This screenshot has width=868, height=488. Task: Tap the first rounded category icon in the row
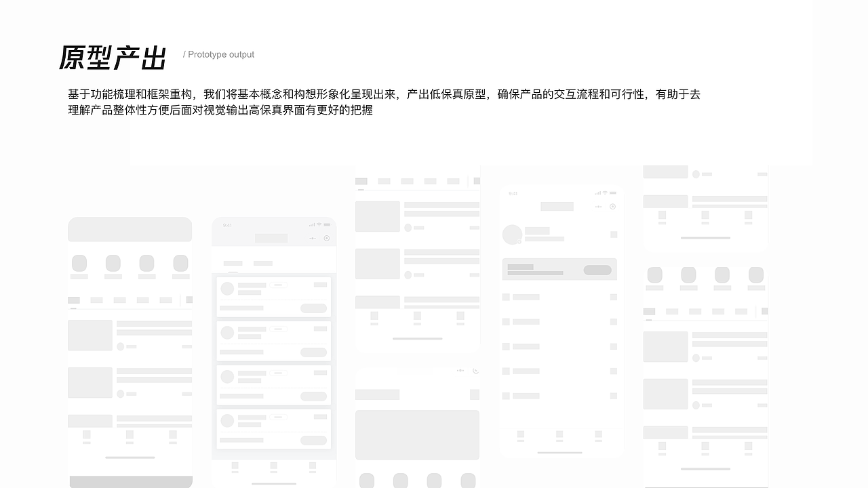(x=79, y=263)
